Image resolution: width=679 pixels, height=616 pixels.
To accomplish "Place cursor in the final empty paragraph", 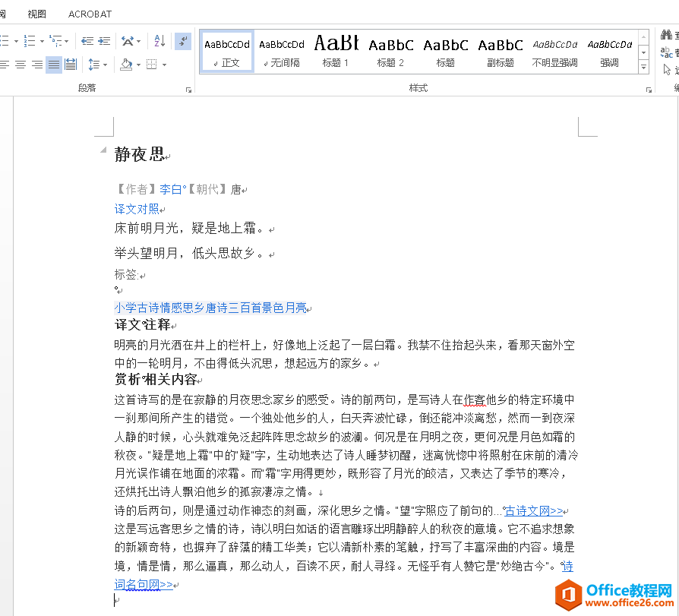I will point(117,600).
